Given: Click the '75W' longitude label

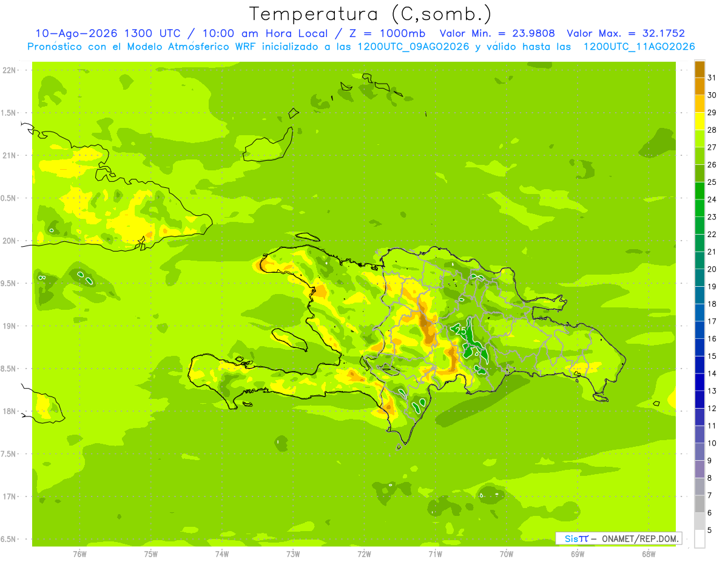Looking at the screenshot, I should pyautogui.click(x=151, y=554).
